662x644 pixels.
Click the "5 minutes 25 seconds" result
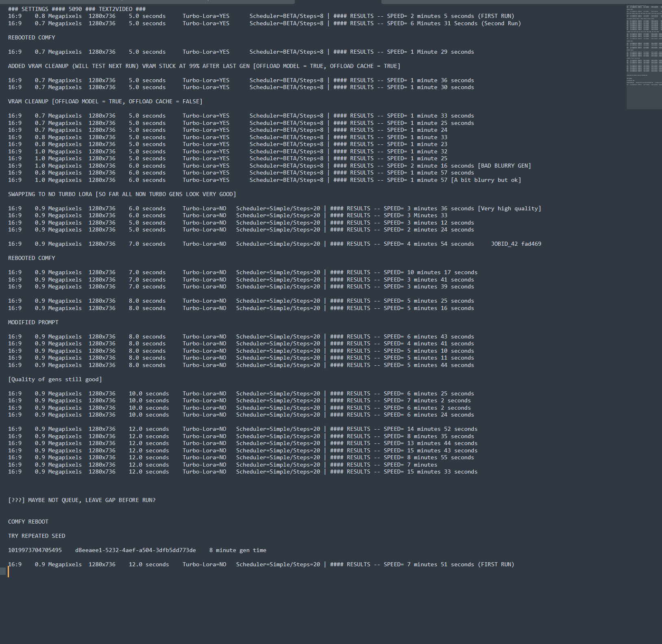(x=440, y=301)
